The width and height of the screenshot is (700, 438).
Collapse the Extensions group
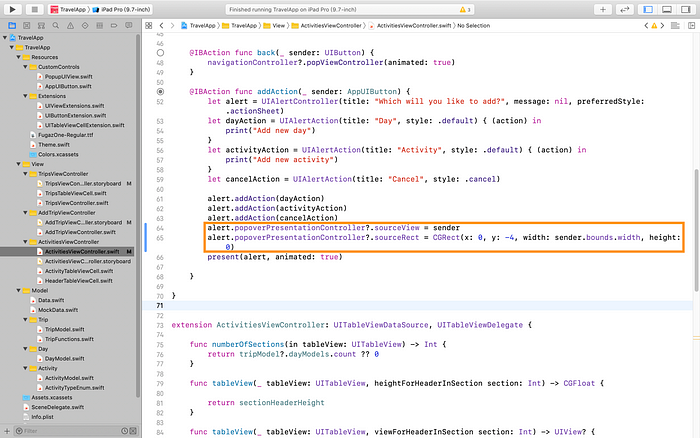25,96
